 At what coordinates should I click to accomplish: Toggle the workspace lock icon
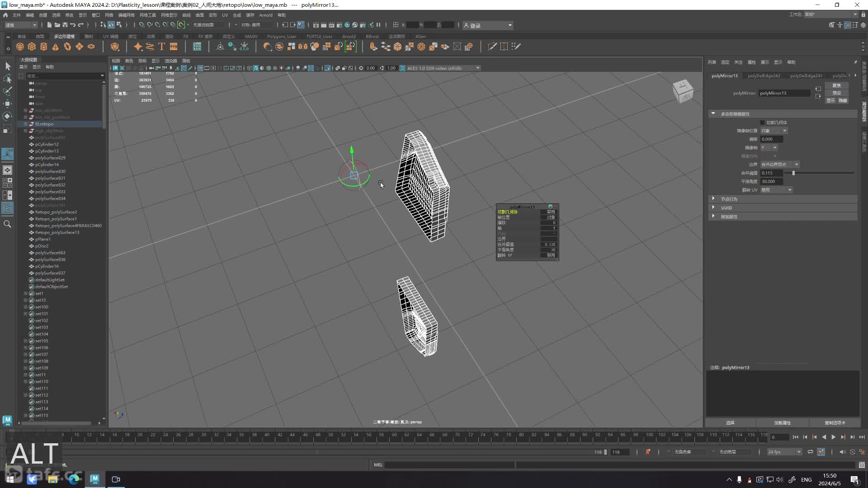pos(863,14)
